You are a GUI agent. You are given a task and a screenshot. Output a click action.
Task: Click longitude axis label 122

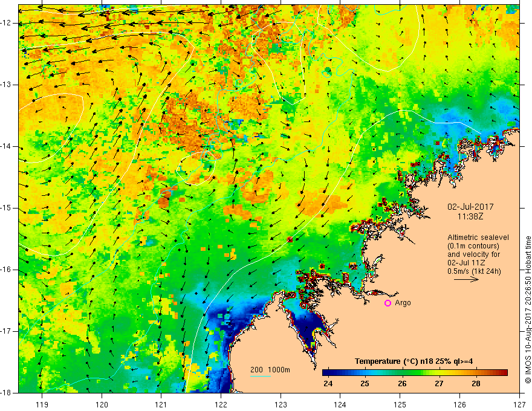221,404
